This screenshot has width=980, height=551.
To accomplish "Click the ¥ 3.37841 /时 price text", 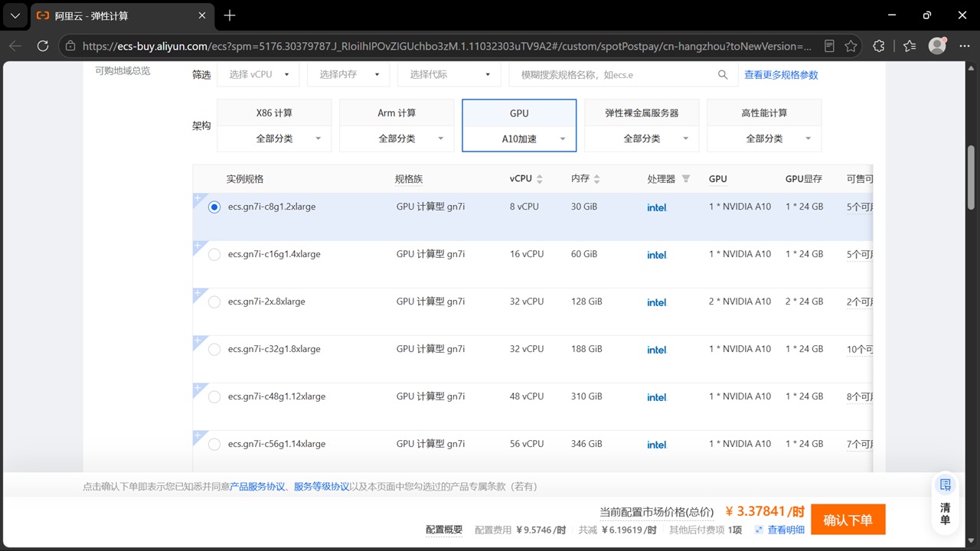I will (765, 511).
